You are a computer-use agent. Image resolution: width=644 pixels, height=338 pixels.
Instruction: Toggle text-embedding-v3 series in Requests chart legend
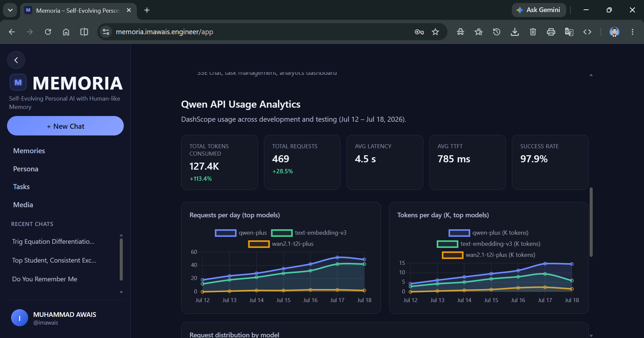[309, 233]
